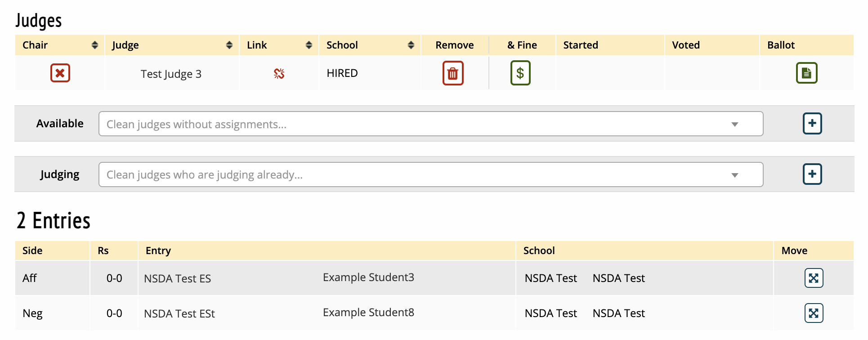This screenshot has width=868, height=340.
Task: Remove Test Judge 3 with trash icon
Action: [x=453, y=73]
